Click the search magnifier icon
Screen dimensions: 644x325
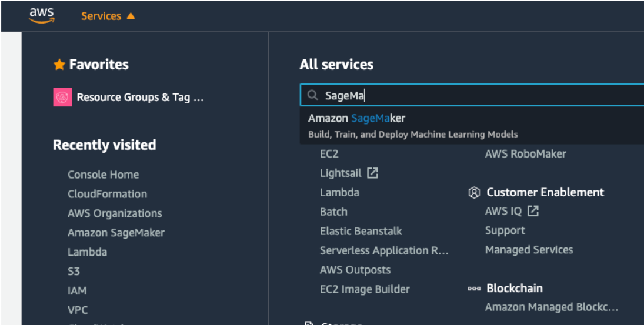click(312, 96)
